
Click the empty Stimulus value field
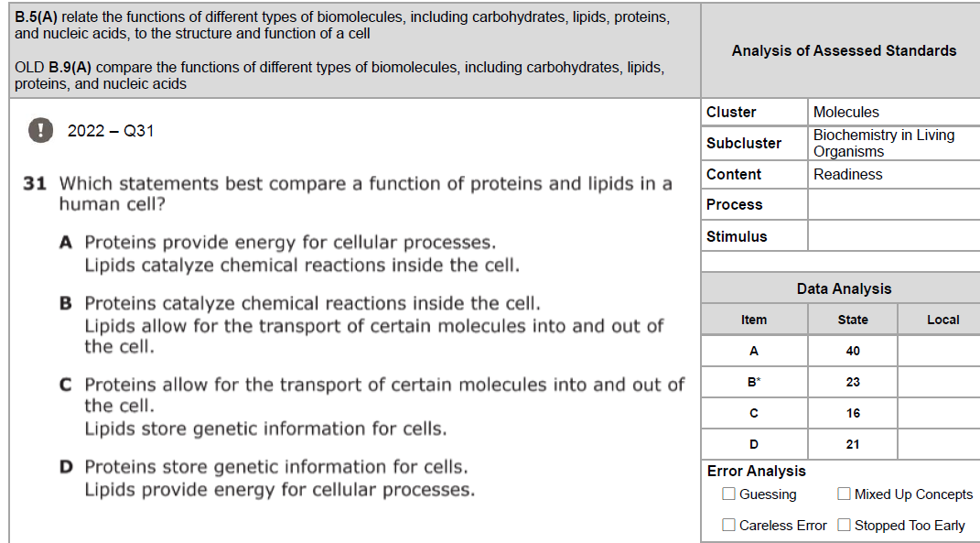pyautogui.click(x=894, y=236)
